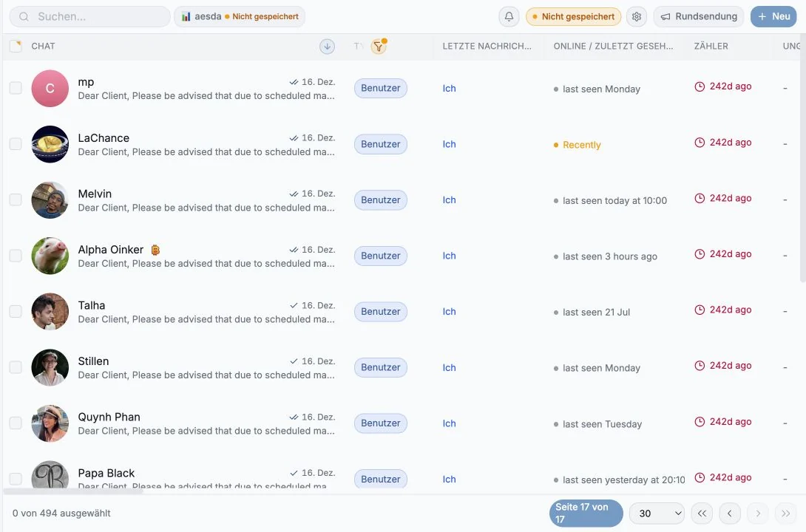The image size is (806, 532).
Task: Click the clock icon in Melvin row
Action: tap(699, 198)
